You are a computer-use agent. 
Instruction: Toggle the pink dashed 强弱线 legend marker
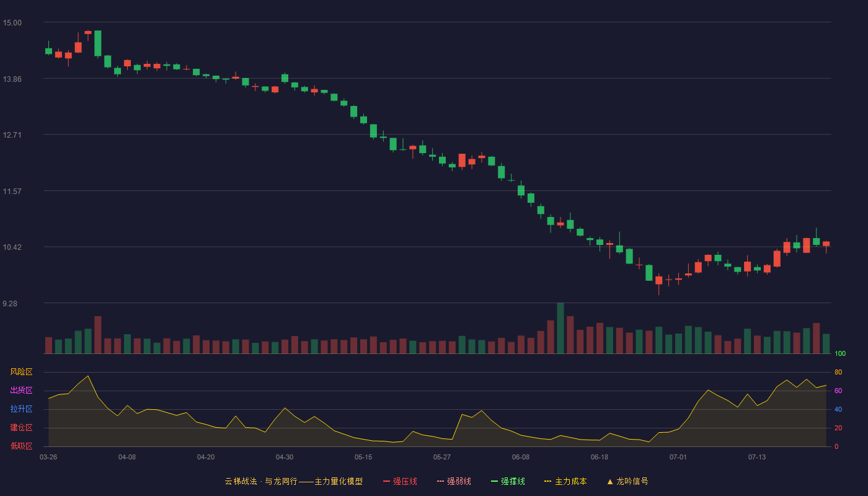(440, 481)
